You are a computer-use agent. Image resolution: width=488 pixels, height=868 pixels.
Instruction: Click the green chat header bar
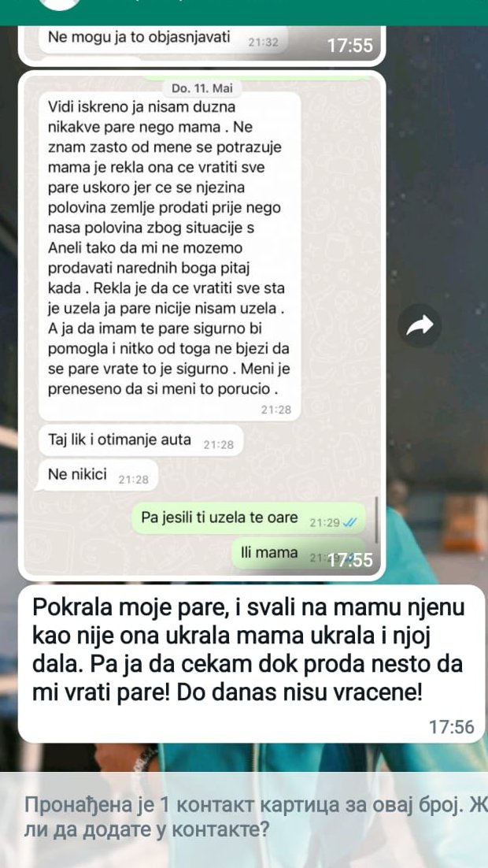pyautogui.click(x=244, y=12)
